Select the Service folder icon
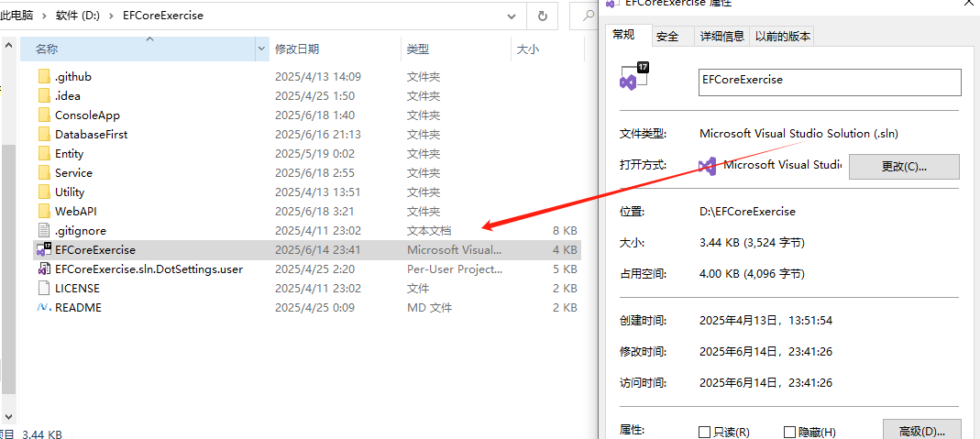 [44, 173]
